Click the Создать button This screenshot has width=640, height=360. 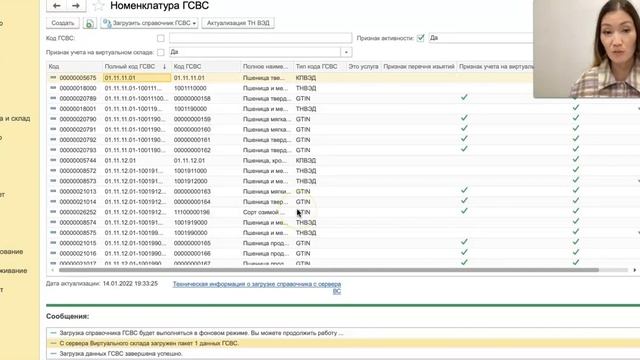click(63, 23)
